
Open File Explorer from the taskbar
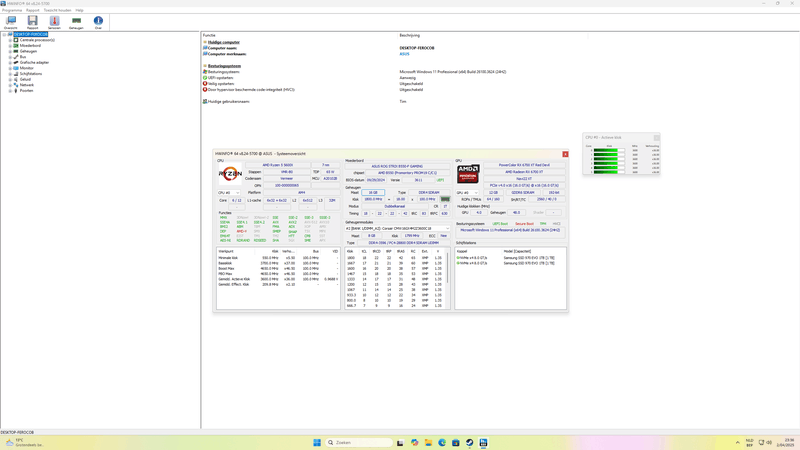[x=428, y=442]
